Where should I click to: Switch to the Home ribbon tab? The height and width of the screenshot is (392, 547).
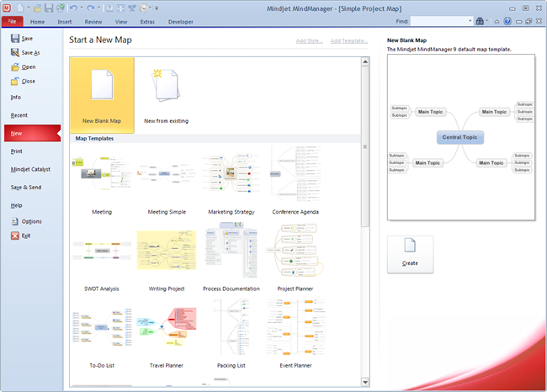click(x=37, y=22)
